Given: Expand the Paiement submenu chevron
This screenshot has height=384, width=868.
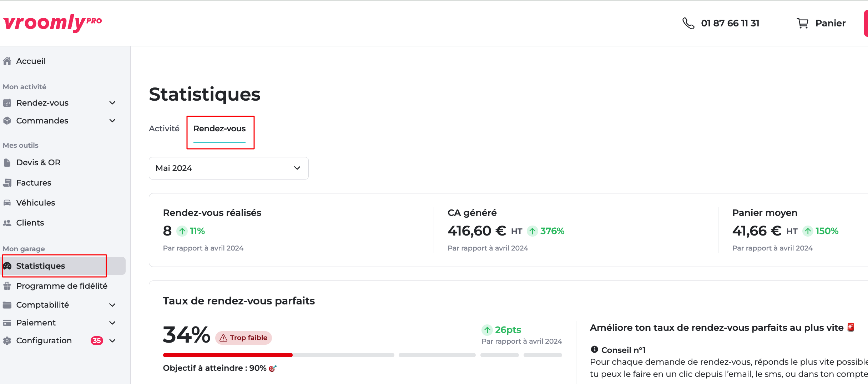Looking at the screenshot, I should coord(112,323).
